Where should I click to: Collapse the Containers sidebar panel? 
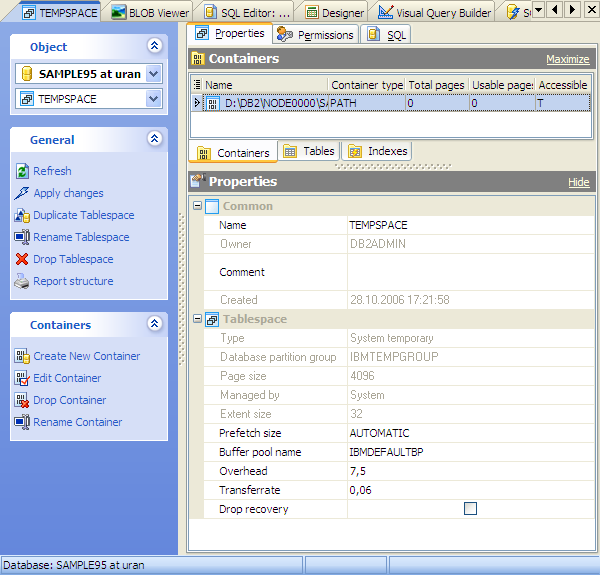154,324
